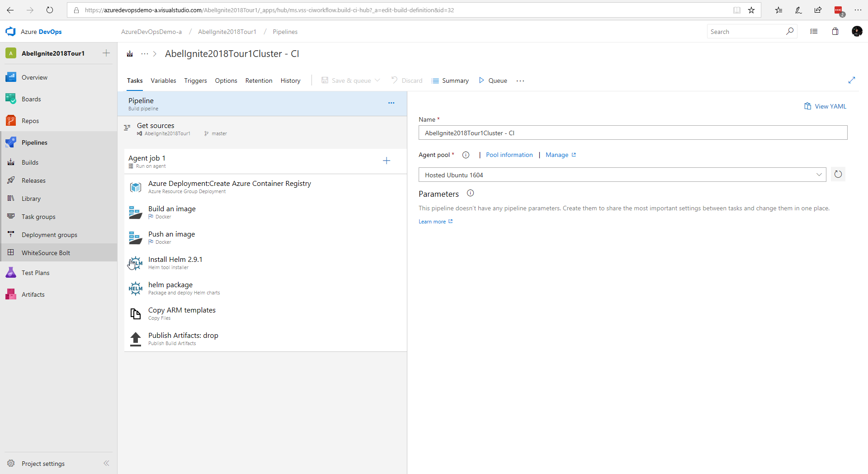Open the Overview sidebar section

click(x=34, y=77)
